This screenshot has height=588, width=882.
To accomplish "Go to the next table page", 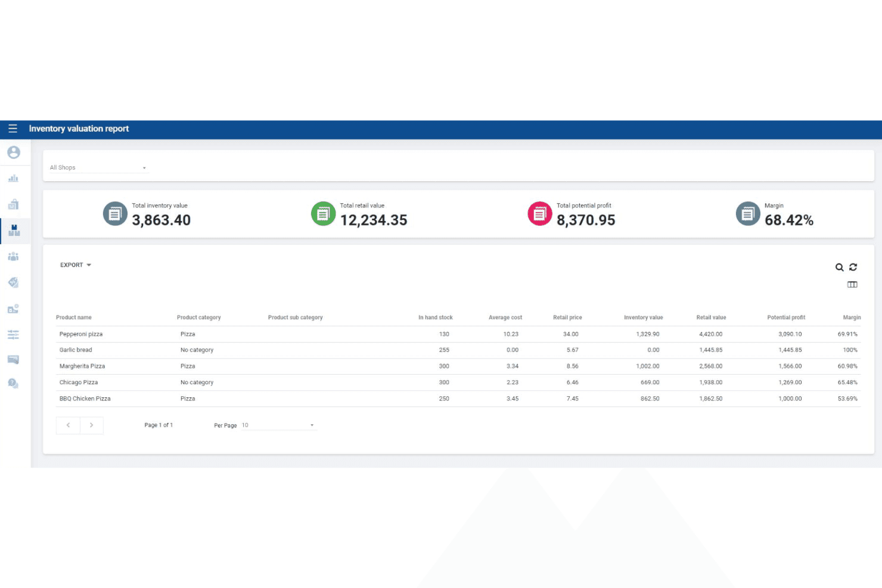I will coord(91,425).
